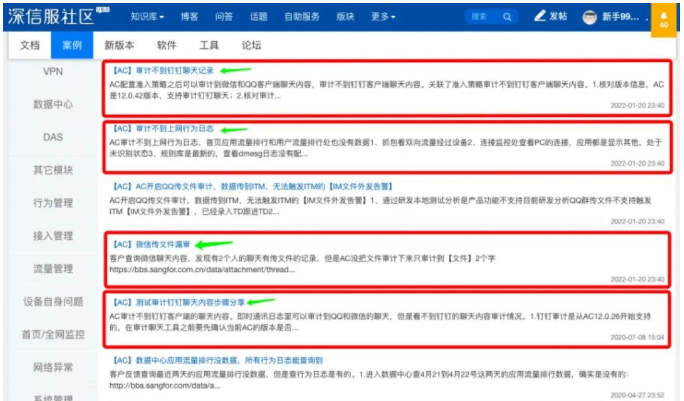Click the 发帖 pencil icon
Viewport: 684px width, 401px height.
click(x=541, y=17)
